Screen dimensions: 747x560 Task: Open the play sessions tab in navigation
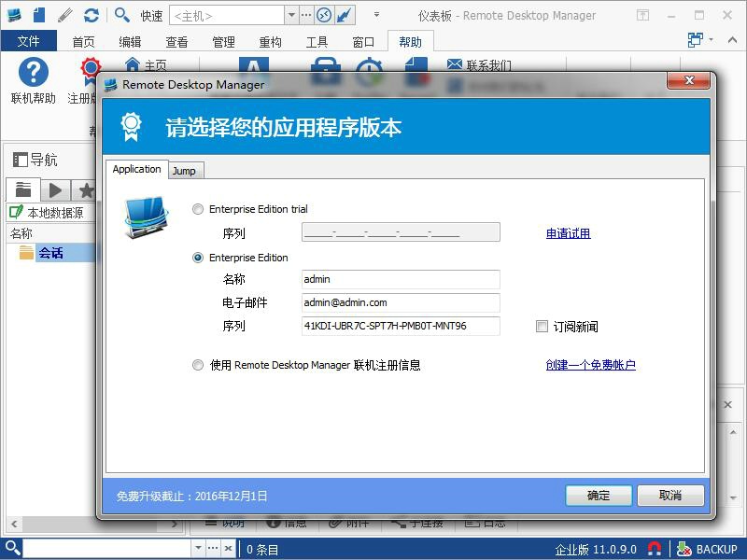tap(55, 190)
